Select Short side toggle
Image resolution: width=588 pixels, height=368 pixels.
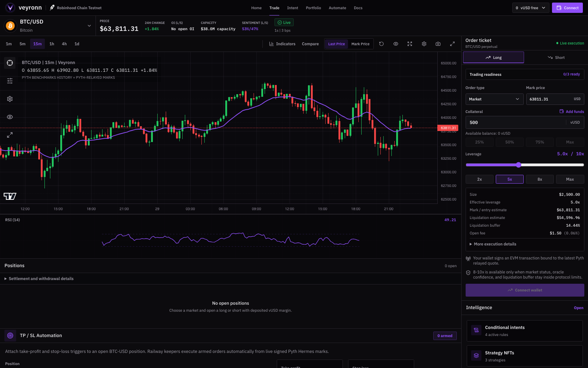pos(556,57)
